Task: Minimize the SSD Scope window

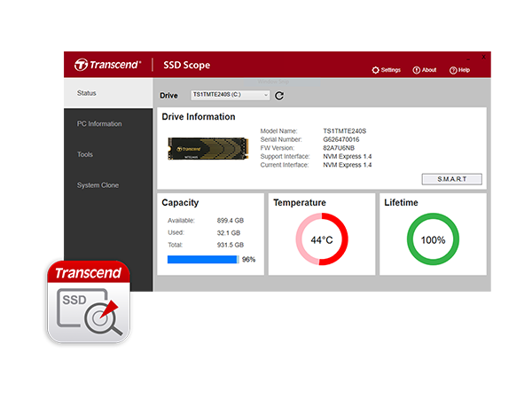Action: pyautogui.click(x=468, y=59)
